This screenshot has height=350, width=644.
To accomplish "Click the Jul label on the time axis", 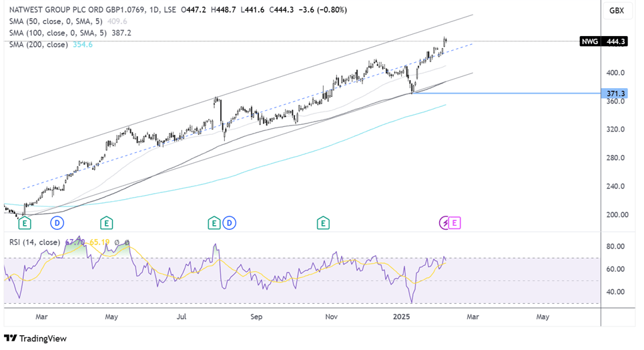I will 181,317.
